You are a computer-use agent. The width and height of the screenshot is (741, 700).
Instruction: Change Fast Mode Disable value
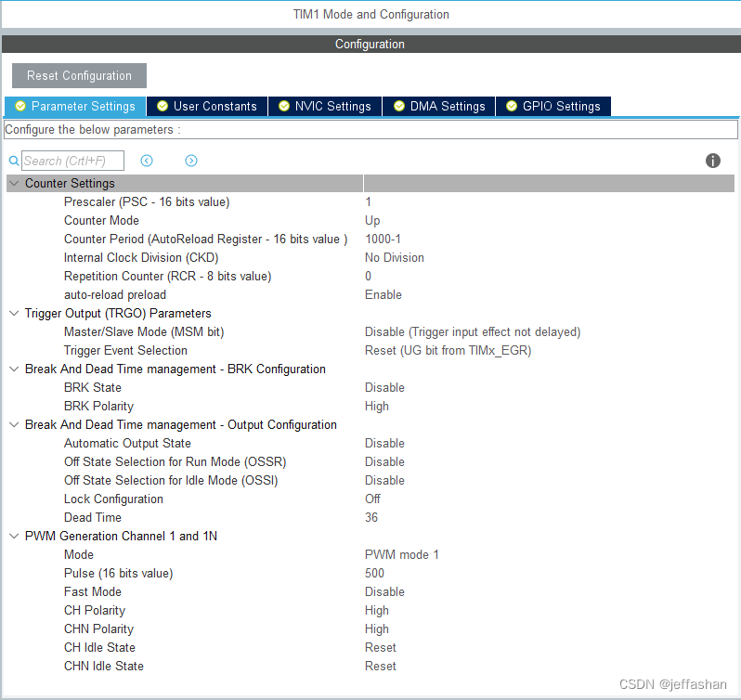click(x=384, y=591)
